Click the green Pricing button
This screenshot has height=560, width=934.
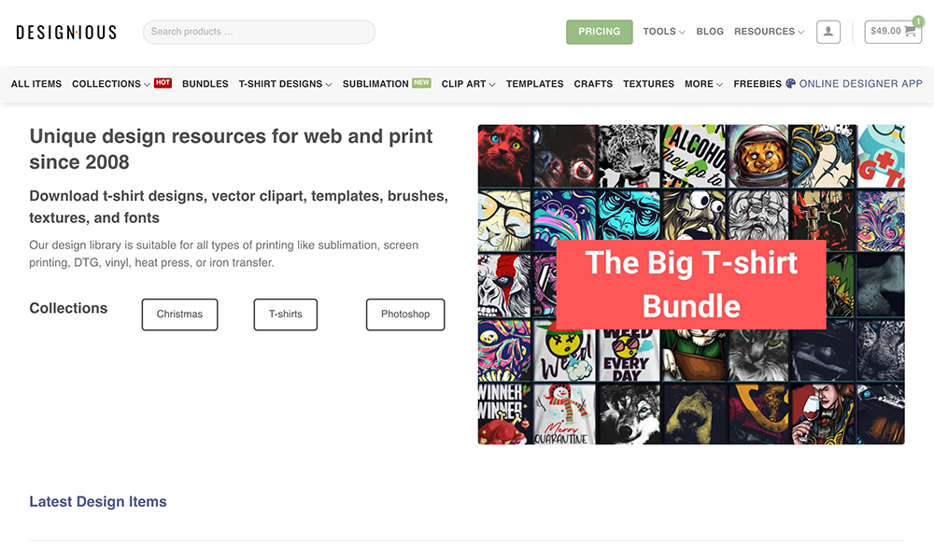(600, 32)
